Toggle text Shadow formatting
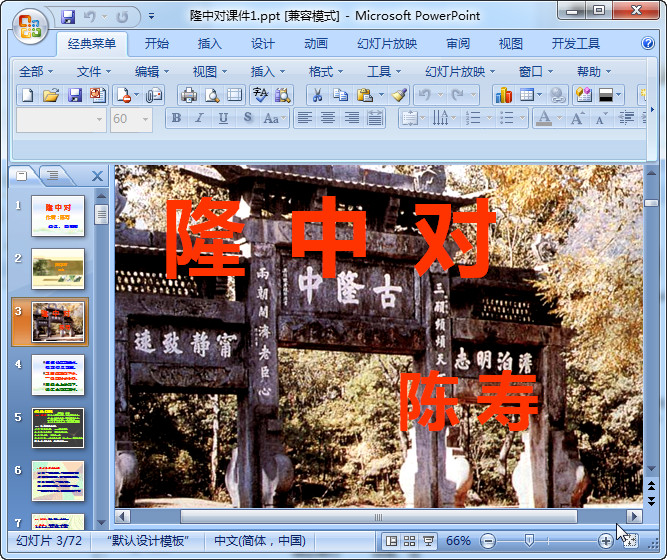 [248, 118]
